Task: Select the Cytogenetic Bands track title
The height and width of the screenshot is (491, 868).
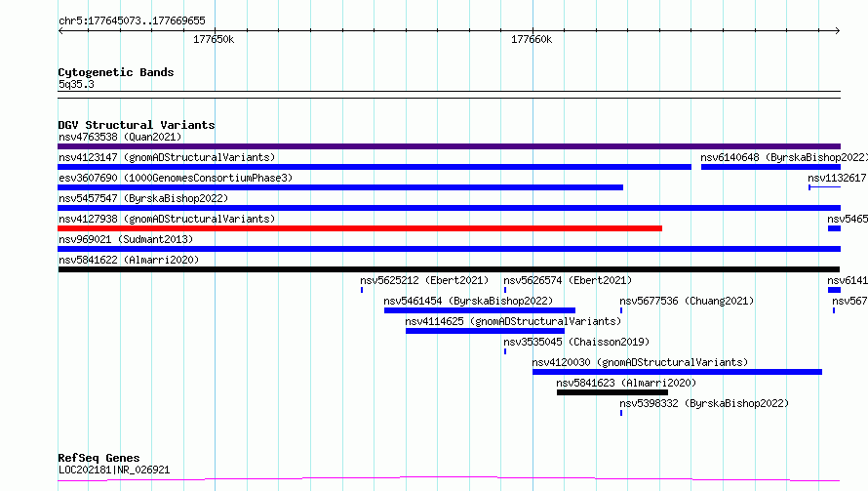Action: tap(116, 72)
